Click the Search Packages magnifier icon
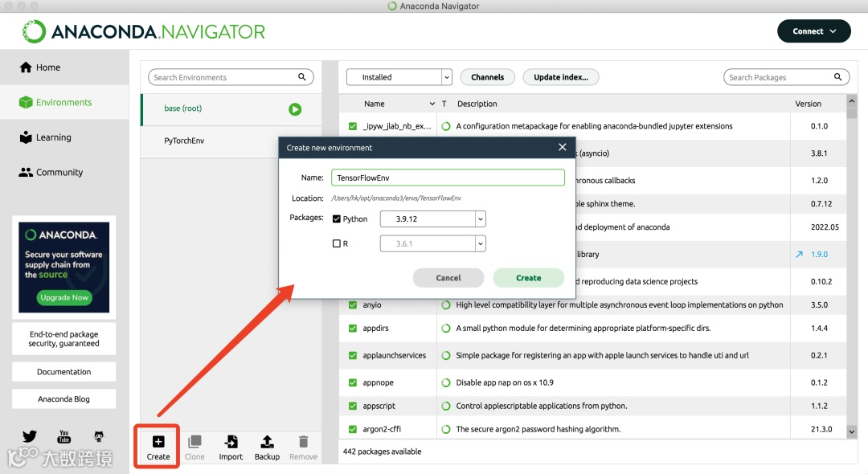The height and width of the screenshot is (474, 868). coord(837,77)
